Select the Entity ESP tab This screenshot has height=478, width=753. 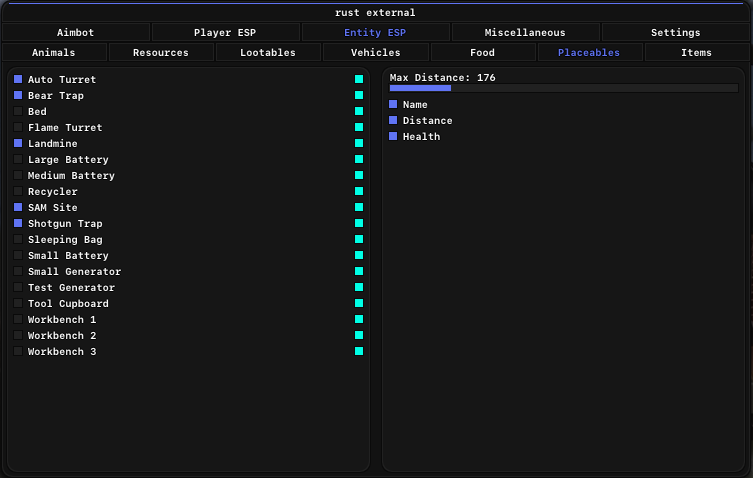pyautogui.click(x=375, y=33)
